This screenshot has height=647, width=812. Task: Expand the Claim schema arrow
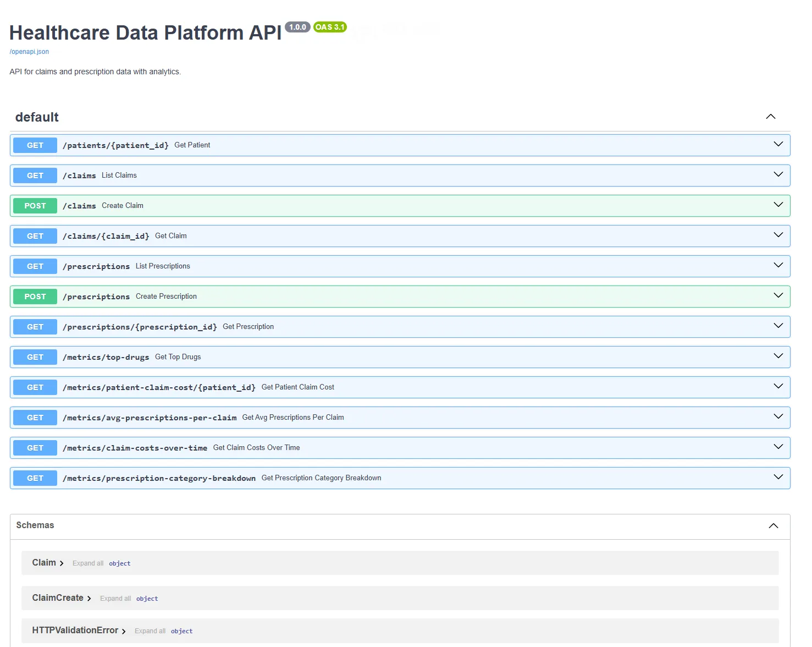point(62,563)
